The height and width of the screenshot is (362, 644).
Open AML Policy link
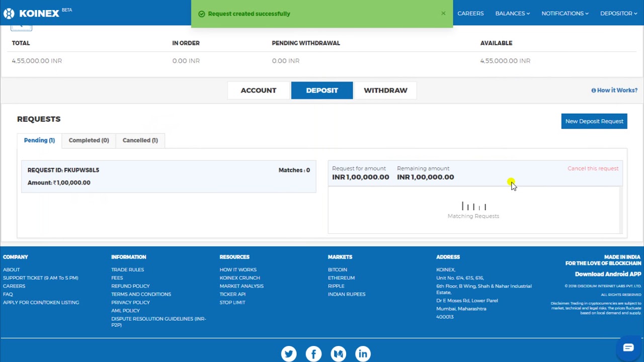tap(125, 311)
